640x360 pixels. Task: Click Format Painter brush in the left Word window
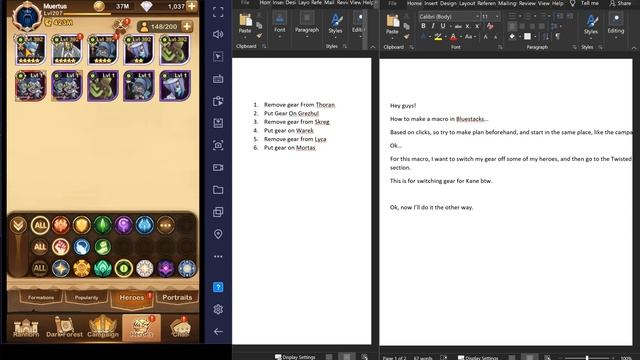[260, 36]
